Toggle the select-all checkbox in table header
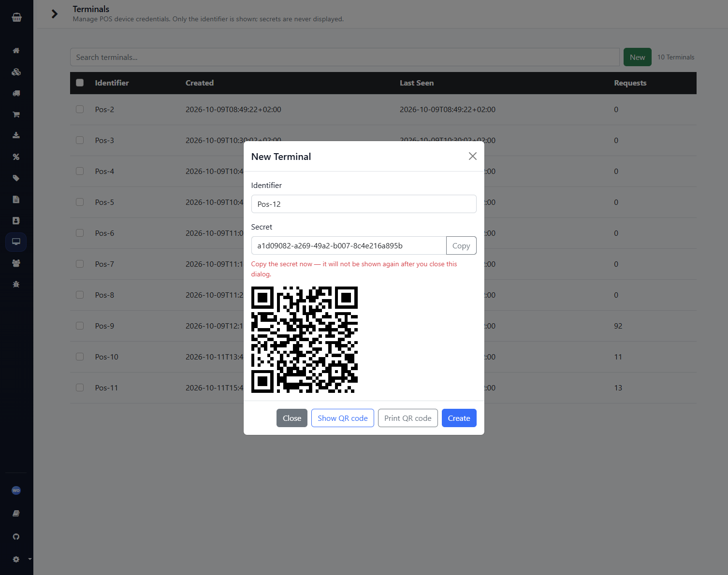Screen dimensions: 728x575 coord(80,83)
